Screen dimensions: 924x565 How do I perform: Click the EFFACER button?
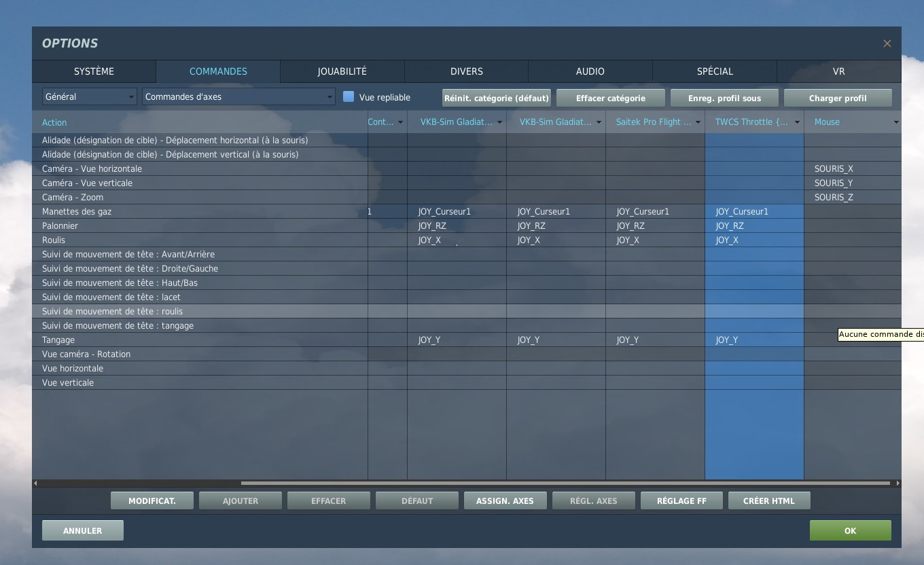(x=329, y=500)
